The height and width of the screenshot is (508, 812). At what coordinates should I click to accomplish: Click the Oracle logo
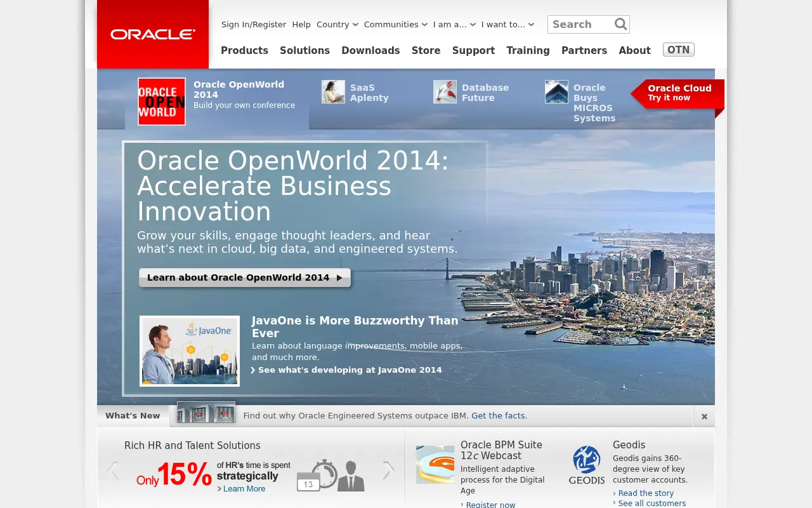coord(153,34)
